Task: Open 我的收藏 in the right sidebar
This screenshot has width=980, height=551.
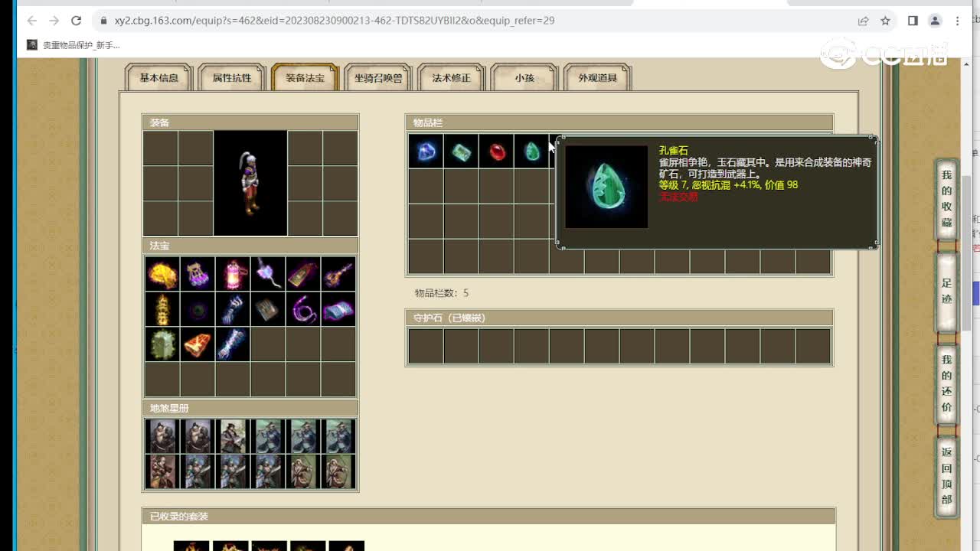Action: pyautogui.click(x=947, y=198)
